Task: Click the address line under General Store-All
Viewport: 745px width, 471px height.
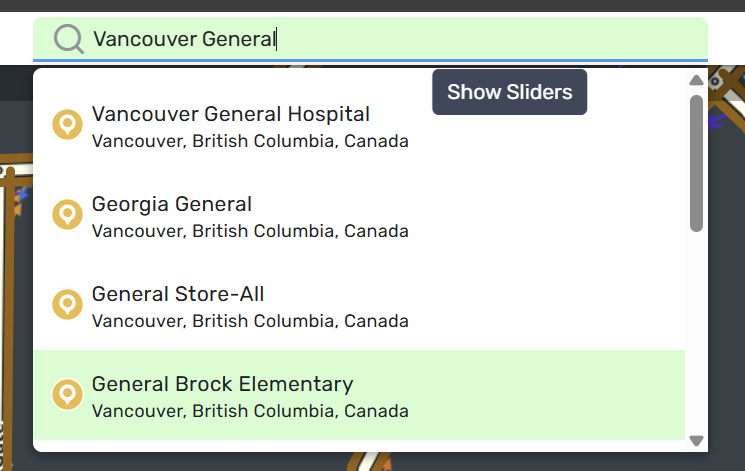Action: [250, 321]
